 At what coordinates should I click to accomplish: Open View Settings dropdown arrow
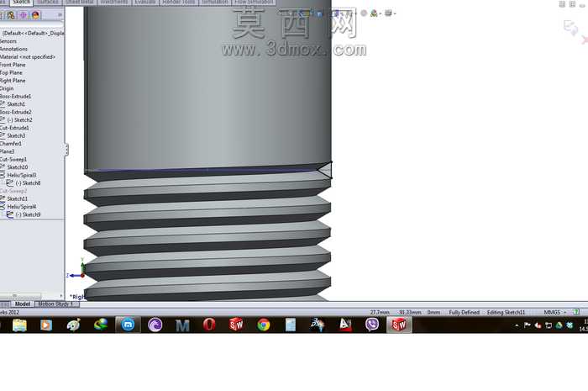tap(395, 14)
